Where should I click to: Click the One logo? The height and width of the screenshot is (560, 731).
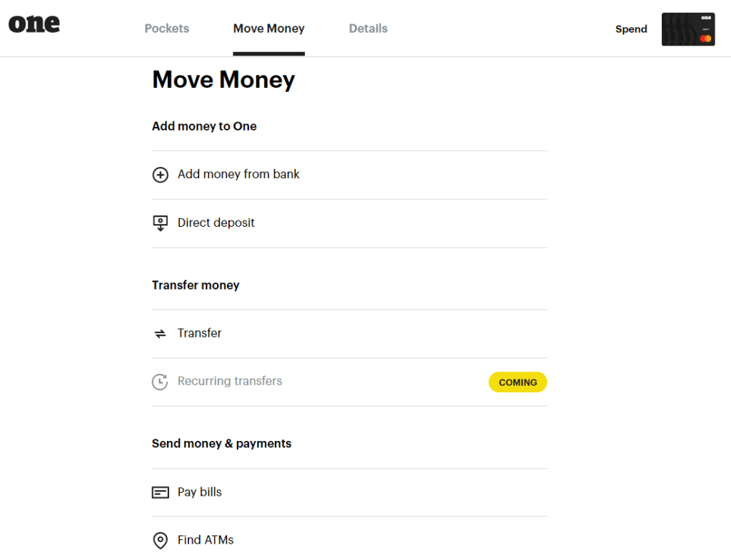click(34, 24)
